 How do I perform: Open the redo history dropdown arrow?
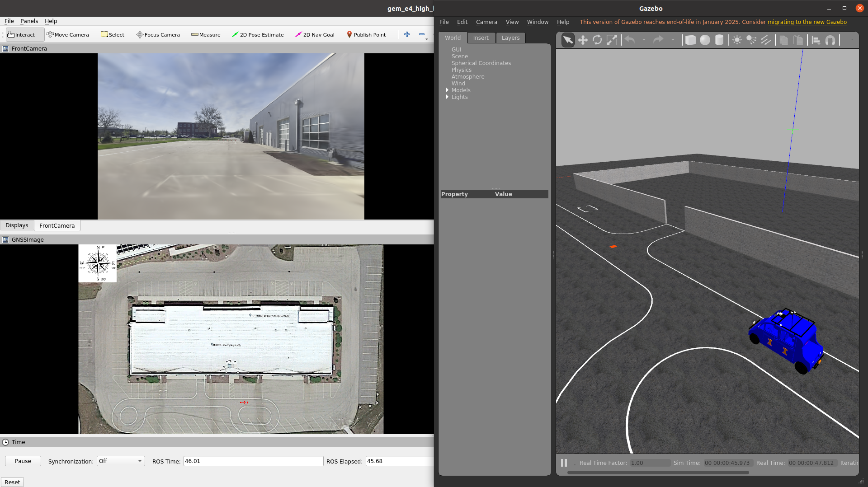673,40
